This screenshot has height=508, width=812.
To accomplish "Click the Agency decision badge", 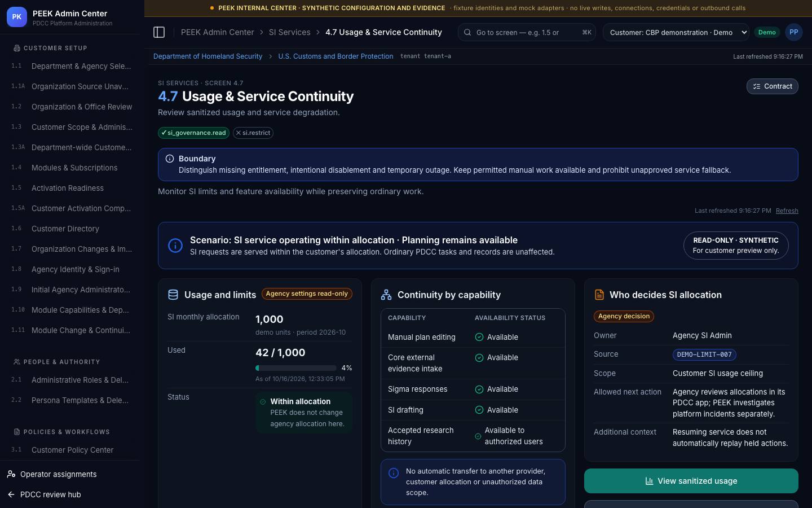I will click(x=624, y=316).
